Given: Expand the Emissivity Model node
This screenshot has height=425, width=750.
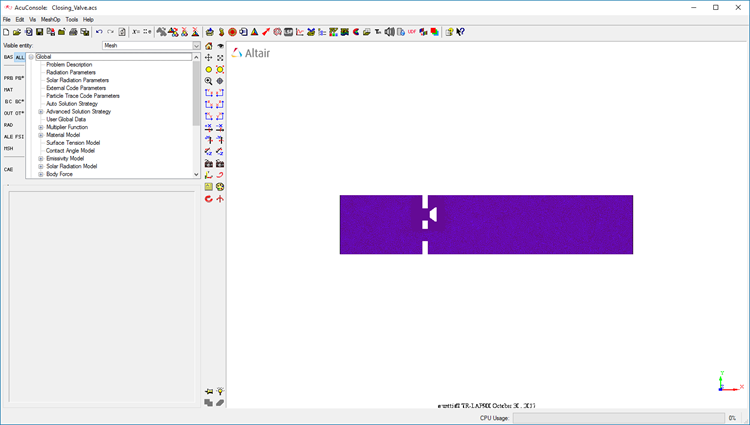Looking at the screenshot, I should point(41,158).
